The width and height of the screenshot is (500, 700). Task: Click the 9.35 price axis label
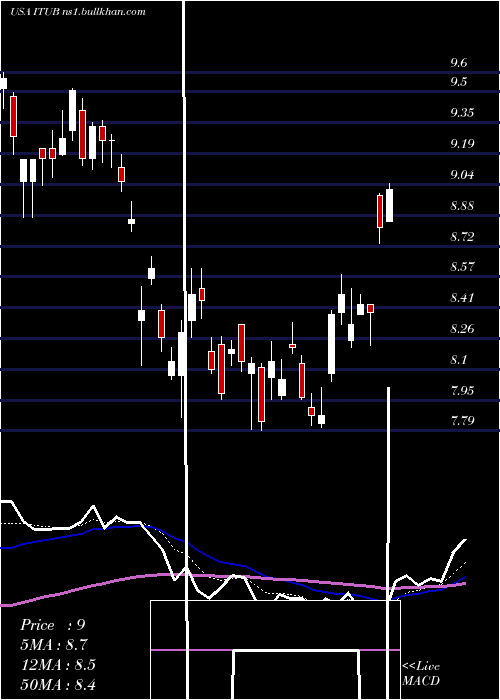coord(462,112)
